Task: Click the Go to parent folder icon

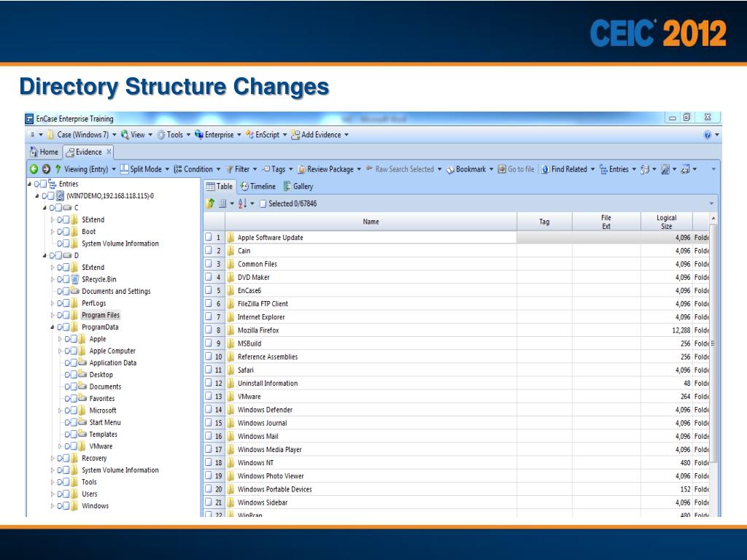Action: pos(210,203)
